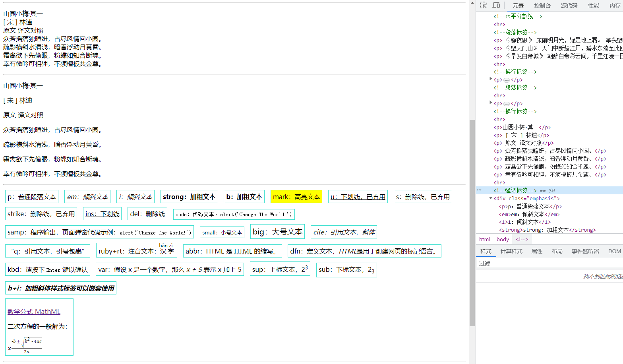Click the 'ruby+rt: 注音文本' box
Image resolution: width=623 pixels, height=364 pixels.
click(x=136, y=251)
